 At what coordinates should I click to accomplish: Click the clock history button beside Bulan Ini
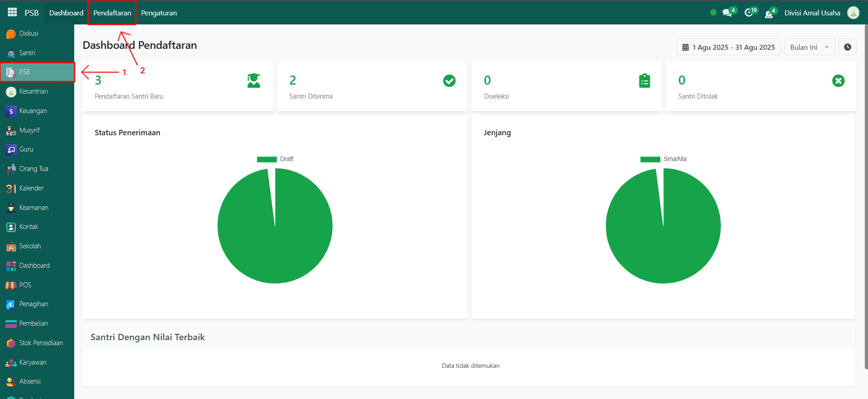point(847,47)
